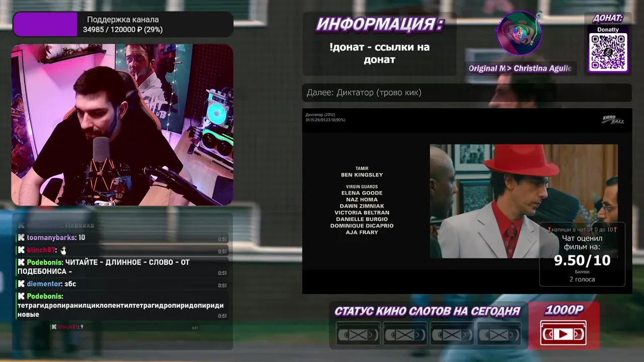Click the !донат - ссылки на донат text

click(x=379, y=53)
